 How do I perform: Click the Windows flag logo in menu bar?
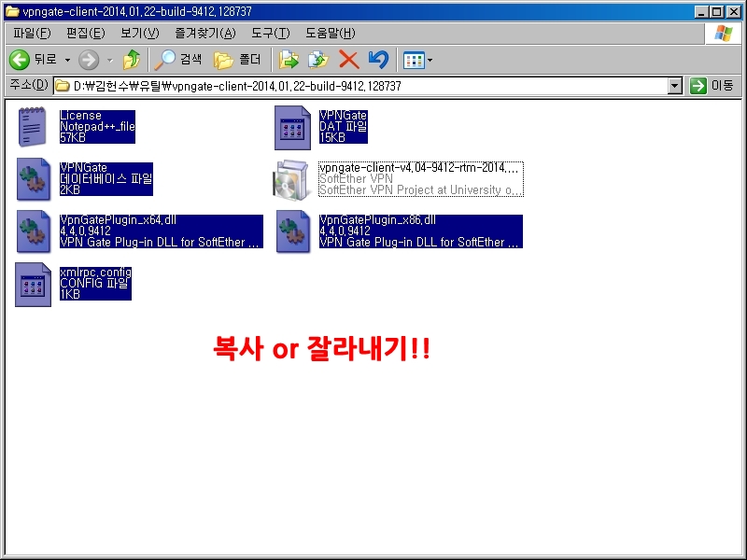[723, 34]
